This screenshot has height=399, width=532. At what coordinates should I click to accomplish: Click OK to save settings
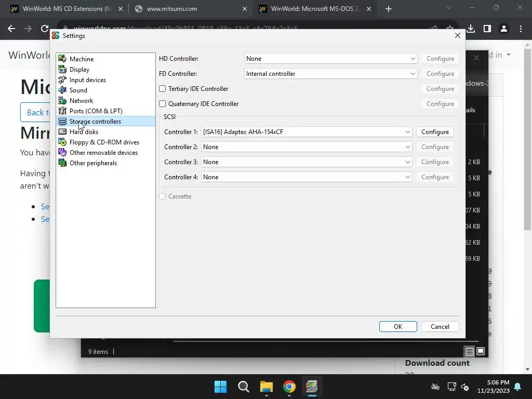pyautogui.click(x=398, y=326)
